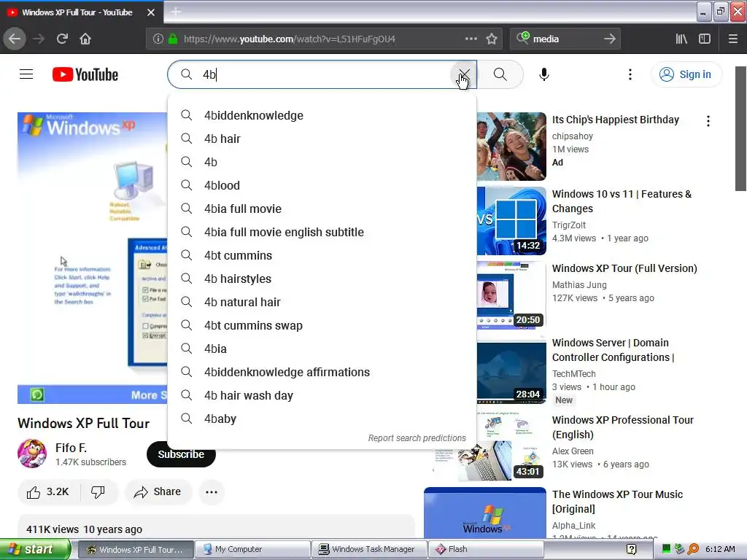Open options menu for Chip's Happiest Birthday ad
747x560 pixels.
[x=708, y=121]
